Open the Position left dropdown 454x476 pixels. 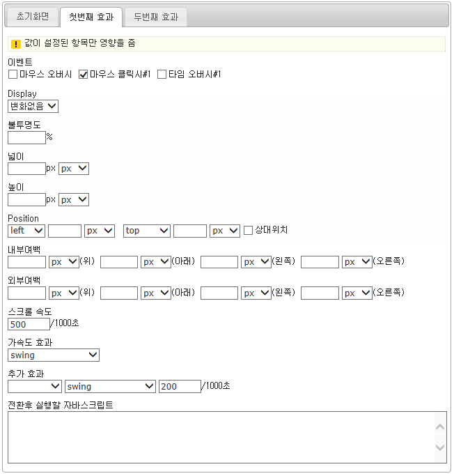(x=26, y=230)
